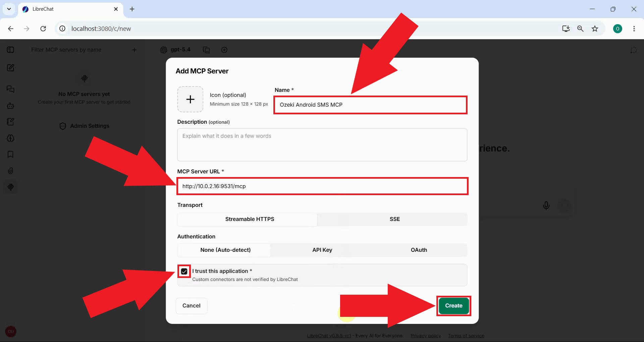Bookmark this page with the star icon
Image resolution: width=644 pixels, height=342 pixels.
pos(595,28)
